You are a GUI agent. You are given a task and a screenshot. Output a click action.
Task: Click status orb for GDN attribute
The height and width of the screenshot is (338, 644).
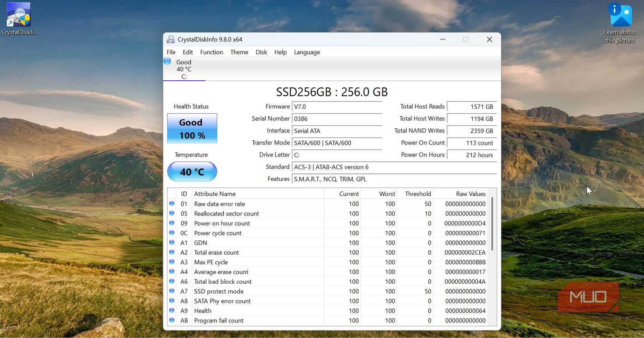point(172,242)
